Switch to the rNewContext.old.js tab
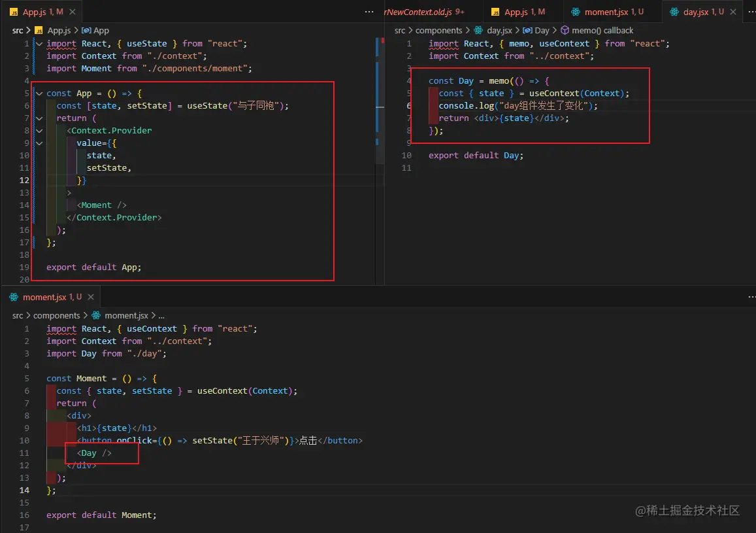The width and height of the screenshot is (756, 533). pyautogui.click(x=424, y=12)
